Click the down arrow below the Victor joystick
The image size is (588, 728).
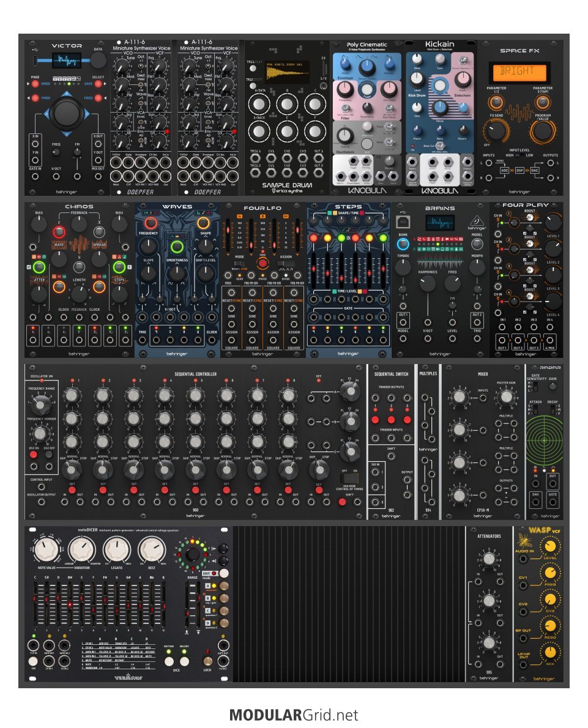pyautogui.click(x=67, y=133)
